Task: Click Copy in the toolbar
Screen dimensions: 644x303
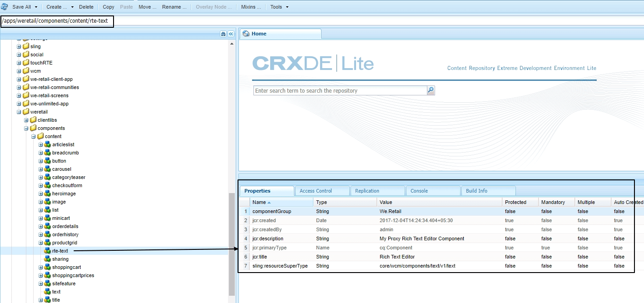Action: 108,6
